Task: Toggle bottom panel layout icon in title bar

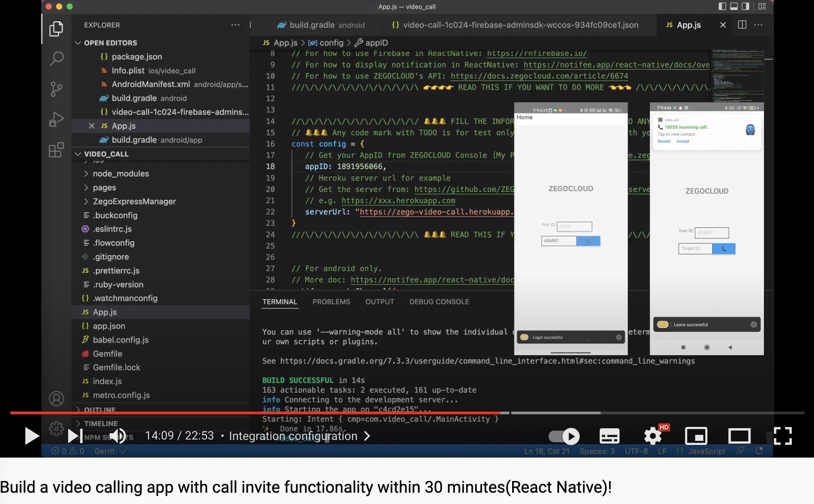Action: (x=734, y=6)
